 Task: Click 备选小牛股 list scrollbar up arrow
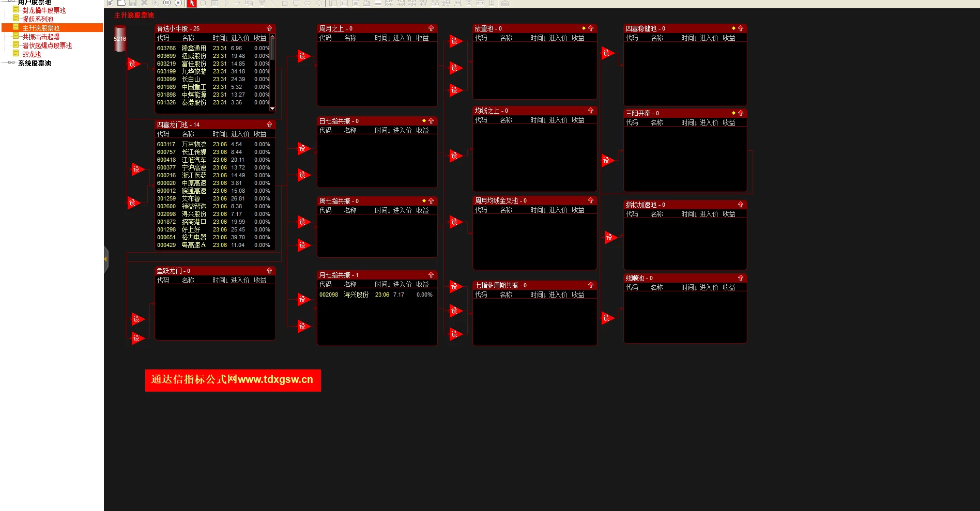pyautogui.click(x=272, y=37)
